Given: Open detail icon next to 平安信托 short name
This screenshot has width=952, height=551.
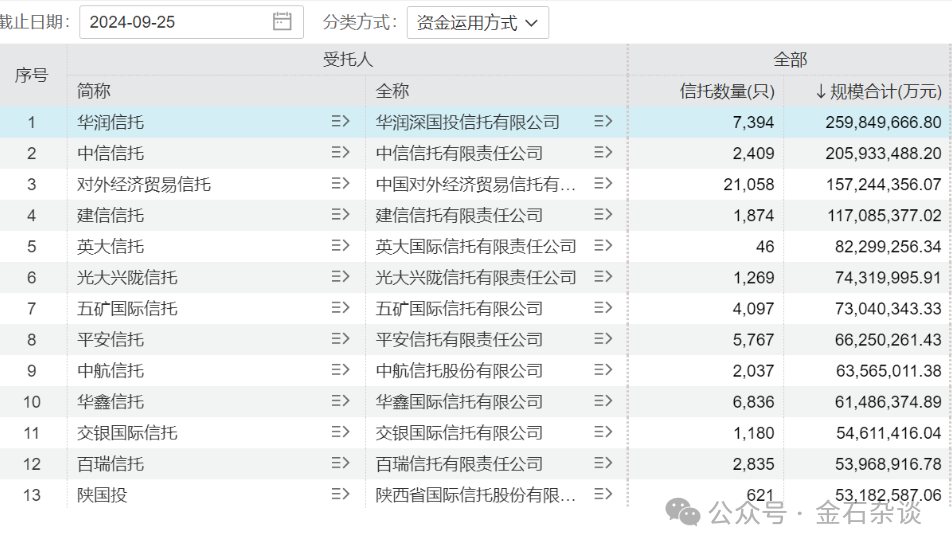Looking at the screenshot, I should coord(341,339).
